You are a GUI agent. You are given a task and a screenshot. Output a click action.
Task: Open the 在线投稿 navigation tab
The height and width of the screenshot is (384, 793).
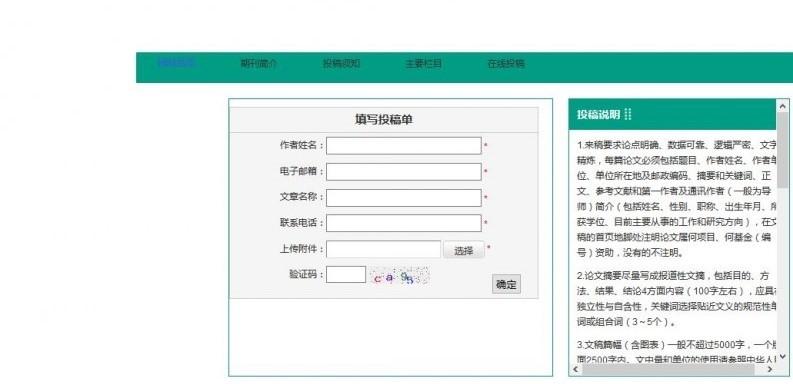(506, 64)
